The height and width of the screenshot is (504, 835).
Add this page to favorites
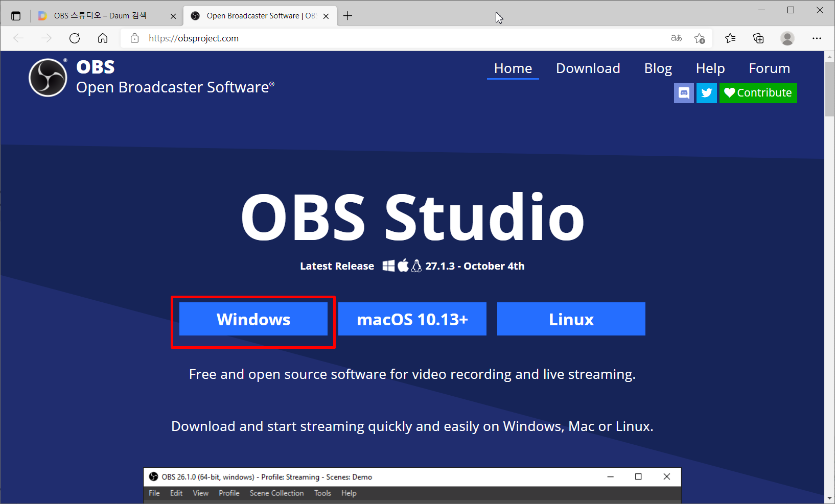[700, 38]
